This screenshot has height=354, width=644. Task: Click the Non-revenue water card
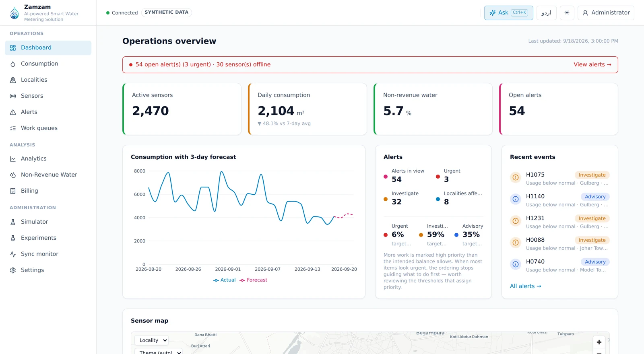coord(433,109)
